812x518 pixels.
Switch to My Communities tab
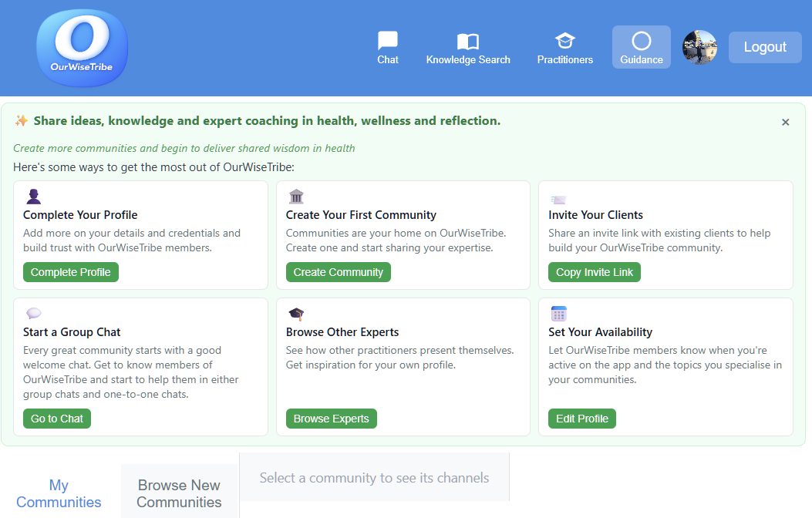point(59,493)
